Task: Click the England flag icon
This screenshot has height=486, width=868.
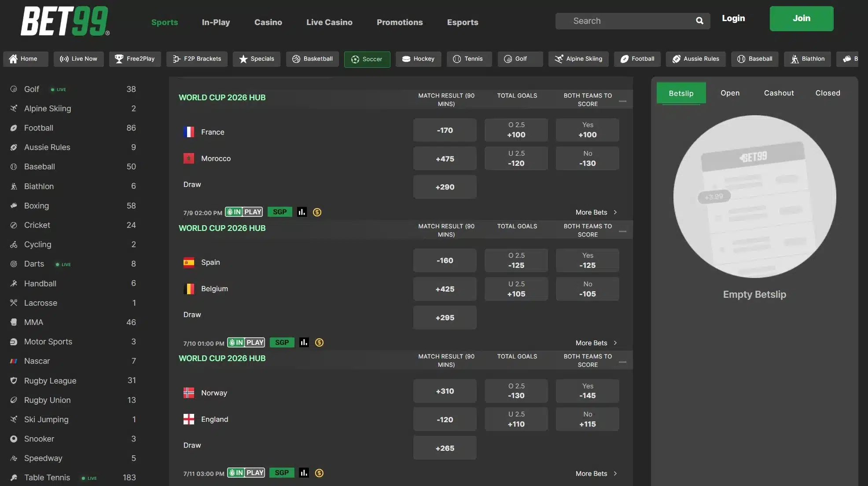Action: tap(189, 419)
